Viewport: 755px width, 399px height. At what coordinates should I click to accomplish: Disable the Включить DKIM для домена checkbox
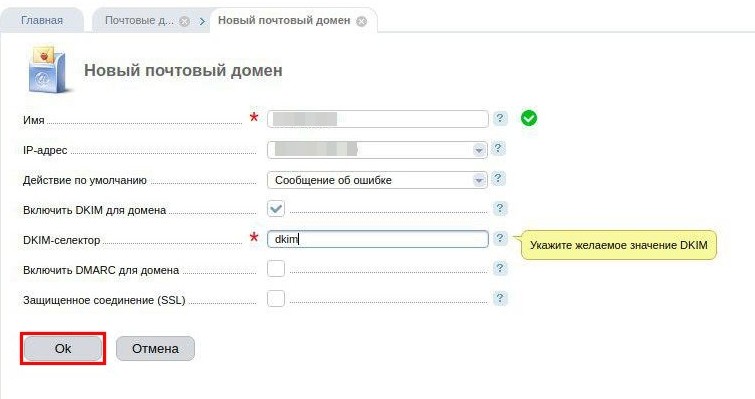[276, 208]
